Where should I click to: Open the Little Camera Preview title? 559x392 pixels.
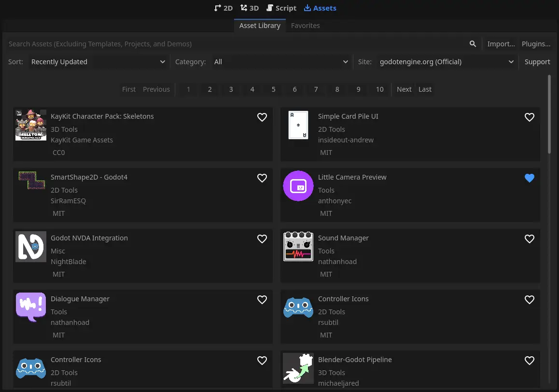coord(352,177)
